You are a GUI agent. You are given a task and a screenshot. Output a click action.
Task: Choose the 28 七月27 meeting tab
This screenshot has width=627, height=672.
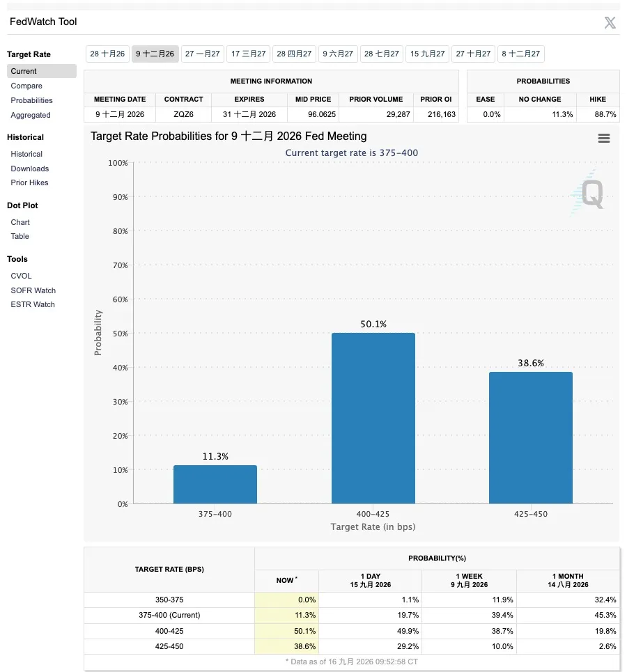coord(382,54)
